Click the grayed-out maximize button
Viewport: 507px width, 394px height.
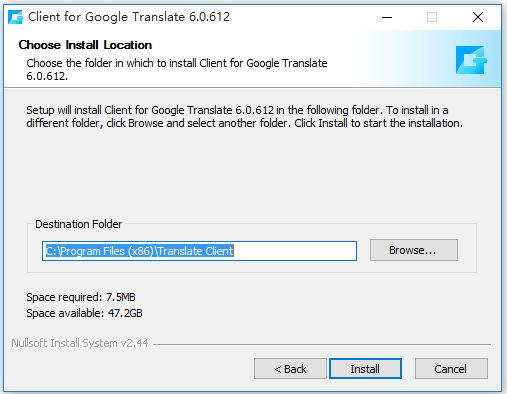point(432,17)
